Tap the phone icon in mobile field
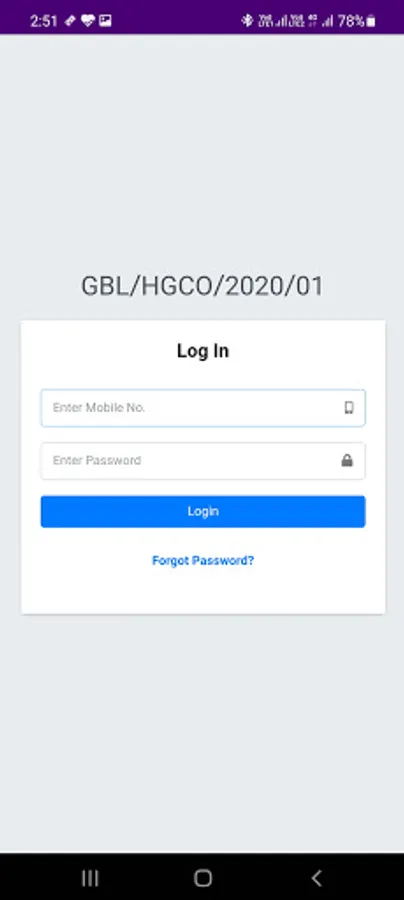The height and width of the screenshot is (900, 404). 349,408
